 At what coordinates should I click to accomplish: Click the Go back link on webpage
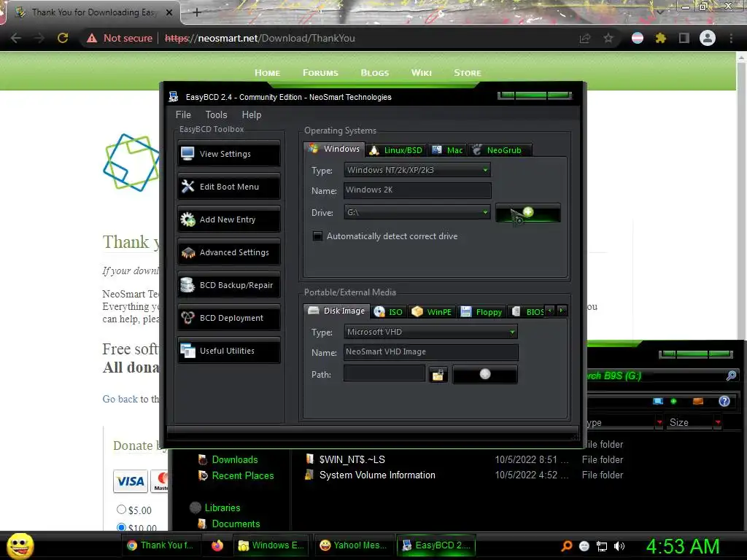coord(120,399)
